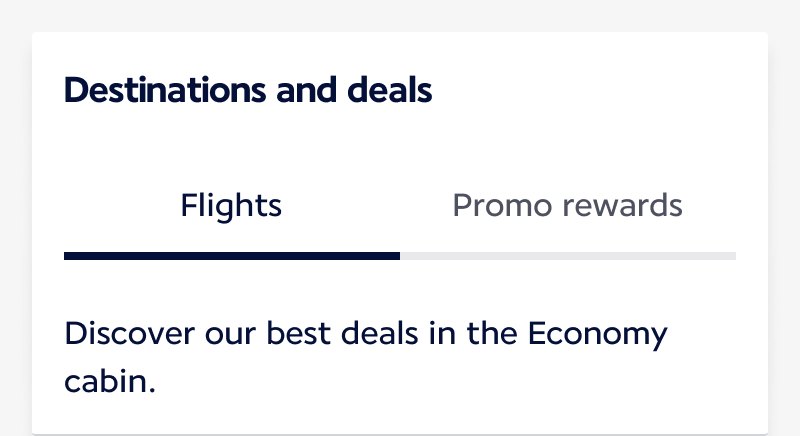Click the dark underline beneath Flights
800x436 pixels.
point(231,256)
